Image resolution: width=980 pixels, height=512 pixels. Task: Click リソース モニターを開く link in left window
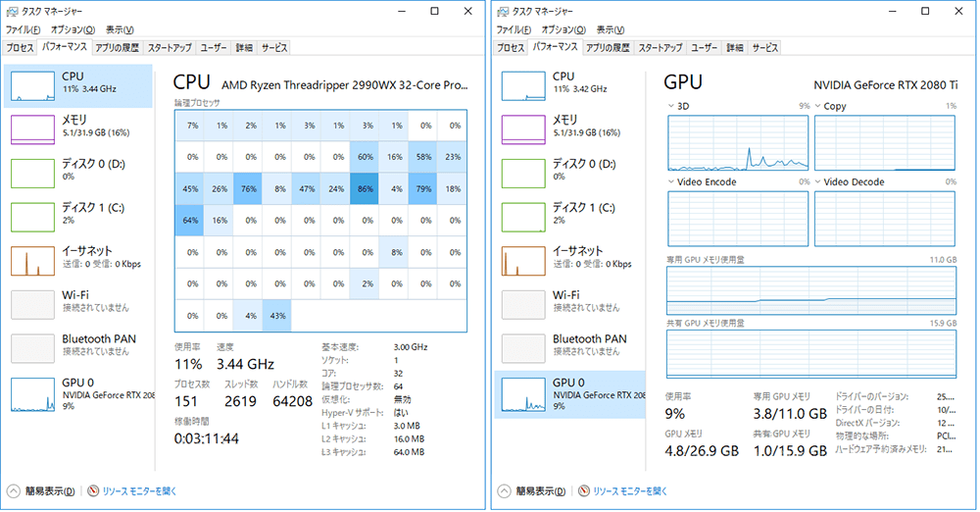(139, 490)
